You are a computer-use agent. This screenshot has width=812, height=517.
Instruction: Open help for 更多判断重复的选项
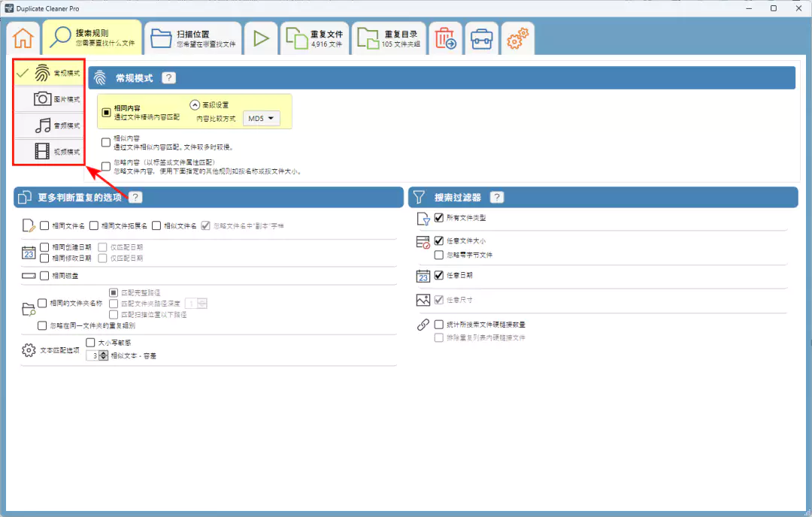135,197
